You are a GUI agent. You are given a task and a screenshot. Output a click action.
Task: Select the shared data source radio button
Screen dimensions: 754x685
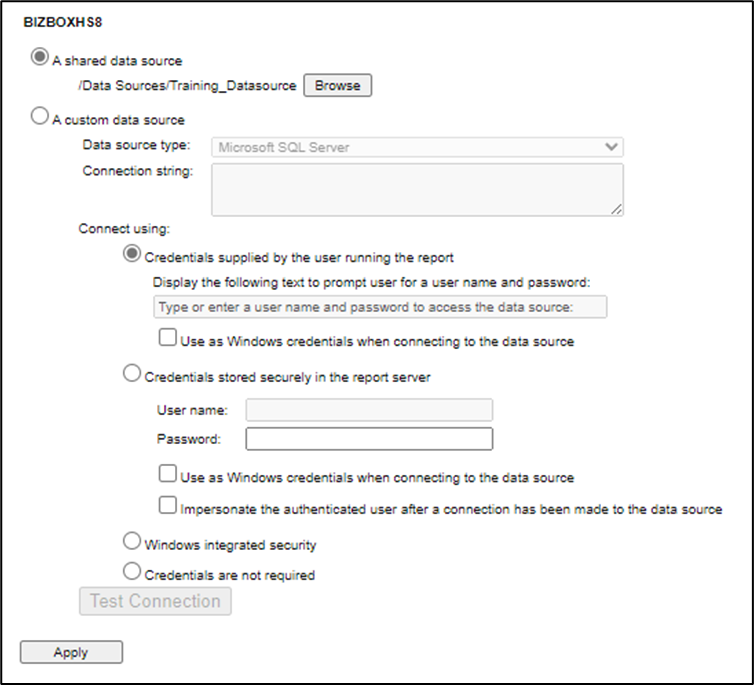click(x=40, y=58)
